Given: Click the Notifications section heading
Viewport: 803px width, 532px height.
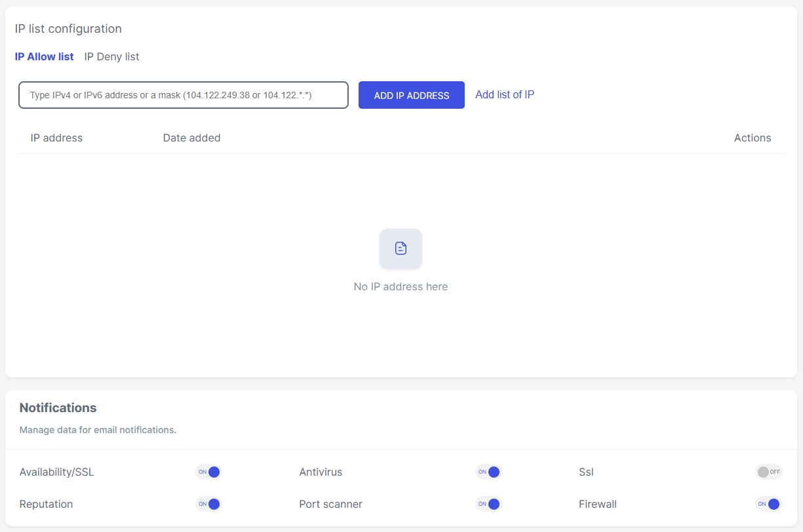Looking at the screenshot, I should click(x=58, y=408).
